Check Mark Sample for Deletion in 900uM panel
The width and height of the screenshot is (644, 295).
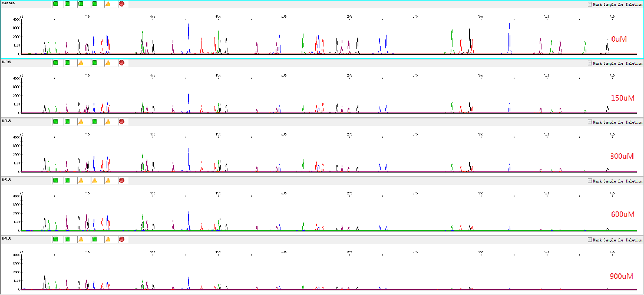(590, 240)
